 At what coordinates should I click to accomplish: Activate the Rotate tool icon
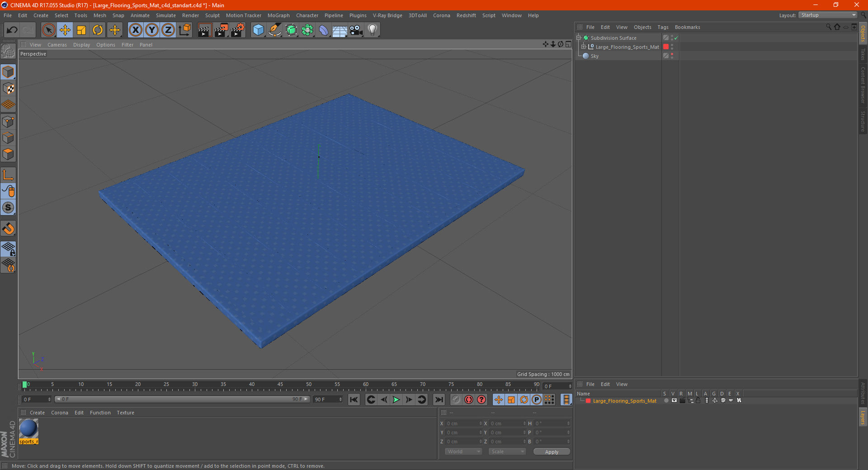[98, 30]
